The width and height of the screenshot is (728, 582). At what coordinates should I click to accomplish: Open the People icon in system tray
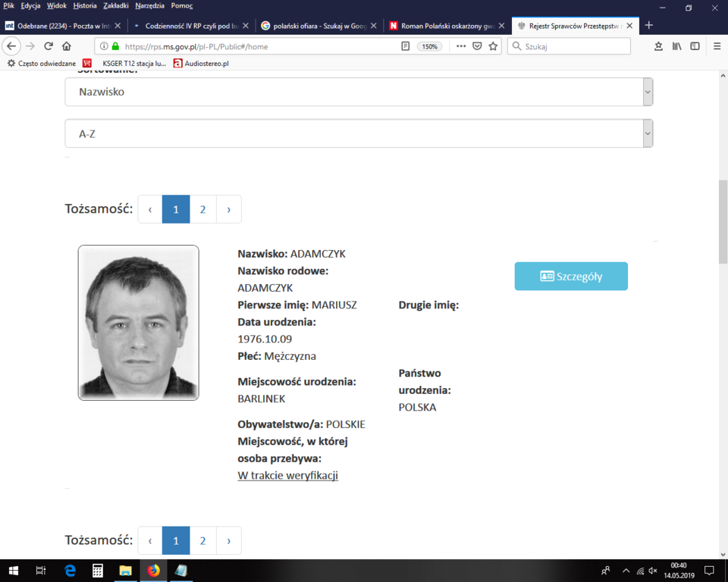(605, 571)
